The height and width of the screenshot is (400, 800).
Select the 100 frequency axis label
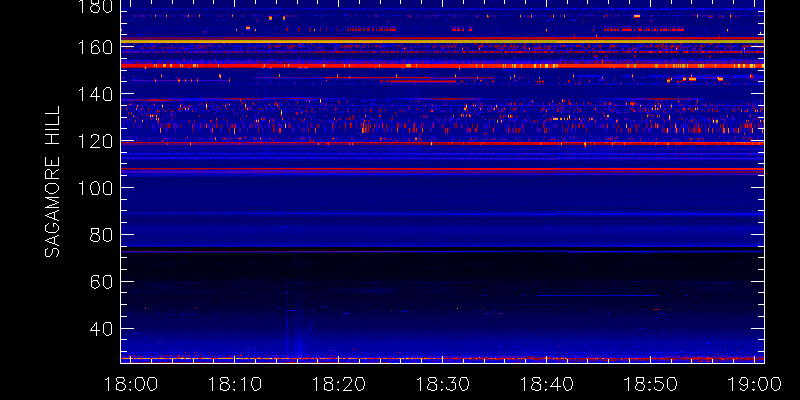tap(95, 188)
